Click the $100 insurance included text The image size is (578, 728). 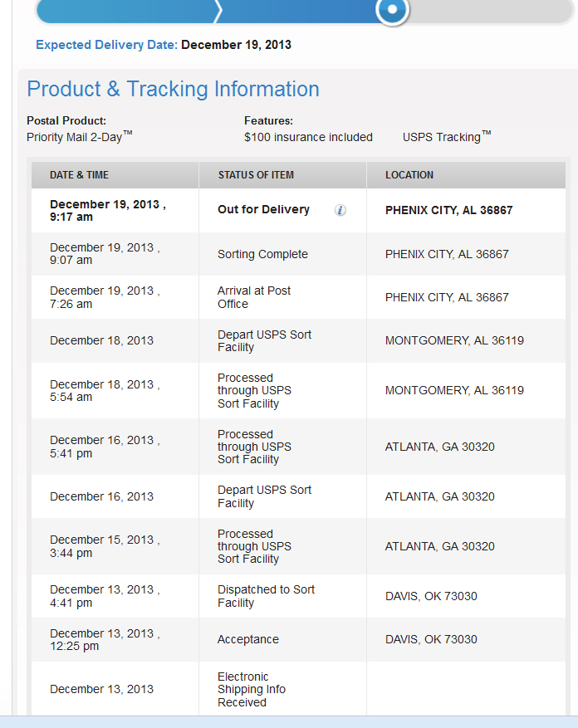click(x=308, y=137)
